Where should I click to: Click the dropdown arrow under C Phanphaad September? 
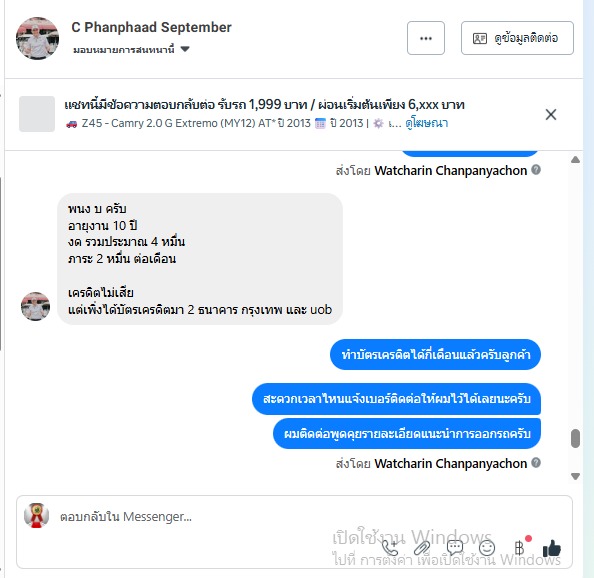click(x=185, y=49)
